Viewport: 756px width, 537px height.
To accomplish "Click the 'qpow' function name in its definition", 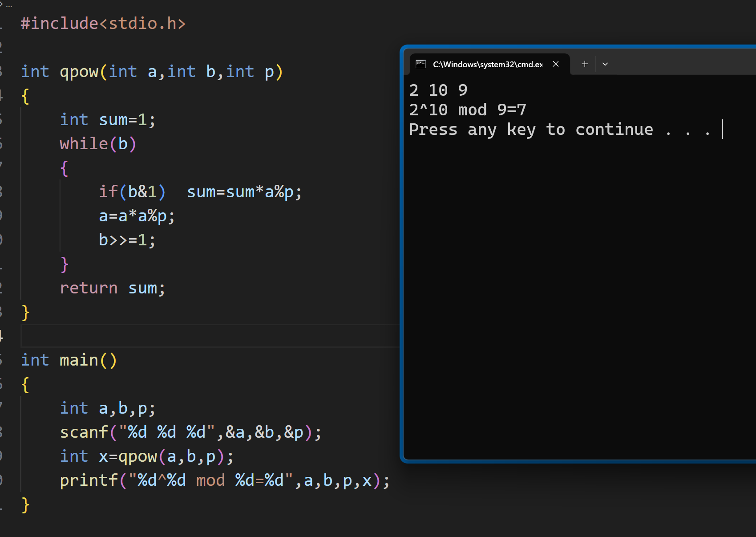I will click(79, 72).
